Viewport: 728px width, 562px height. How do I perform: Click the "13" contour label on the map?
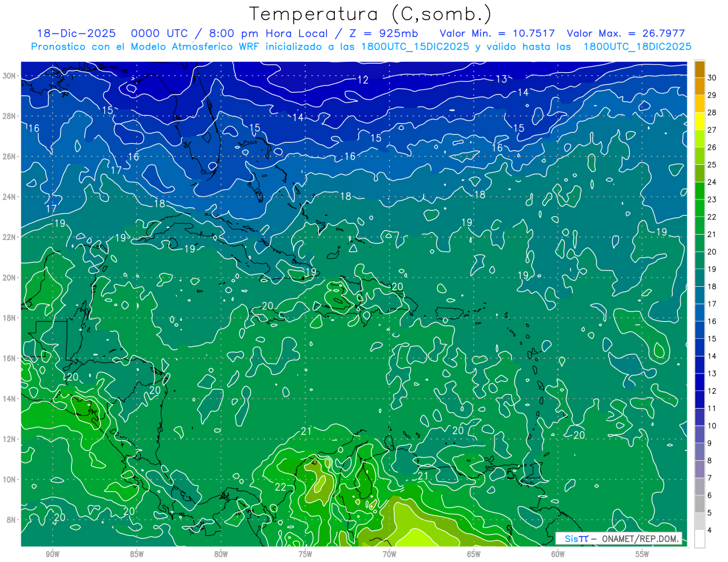[x=502, y=79]
